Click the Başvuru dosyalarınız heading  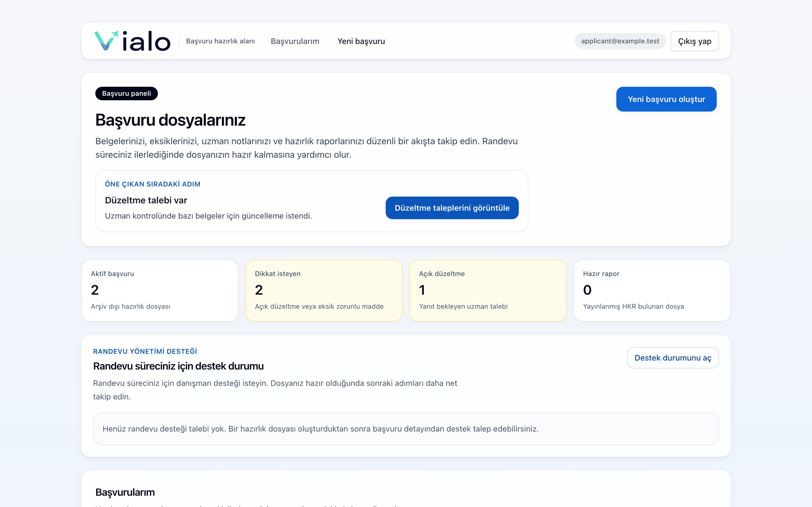pyautogui.click(x=171, y=120)
